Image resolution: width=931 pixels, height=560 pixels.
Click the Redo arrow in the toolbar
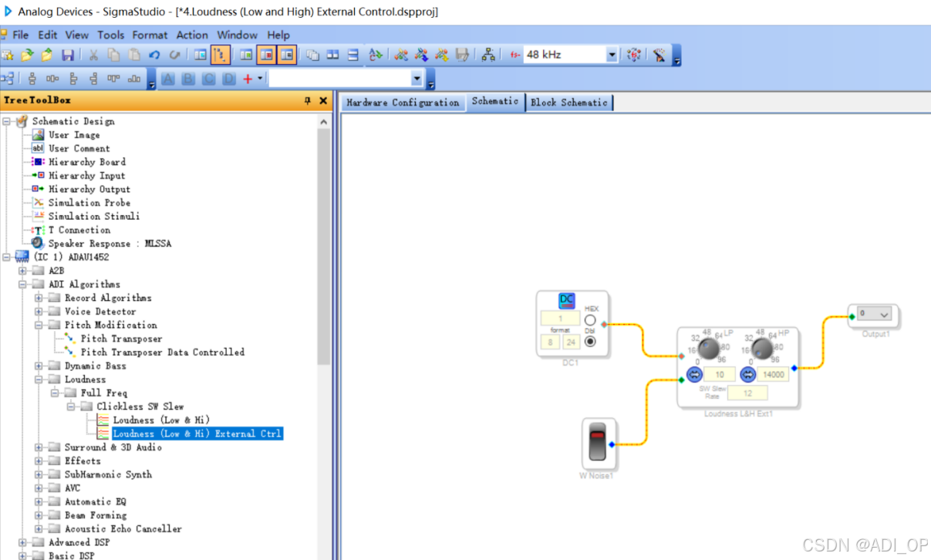click(x=174, y=55)
